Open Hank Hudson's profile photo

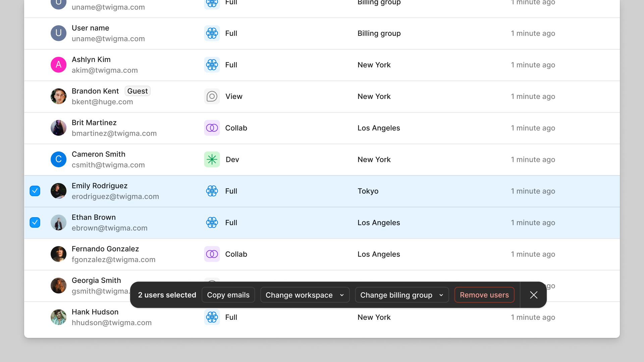pos(58,317)
